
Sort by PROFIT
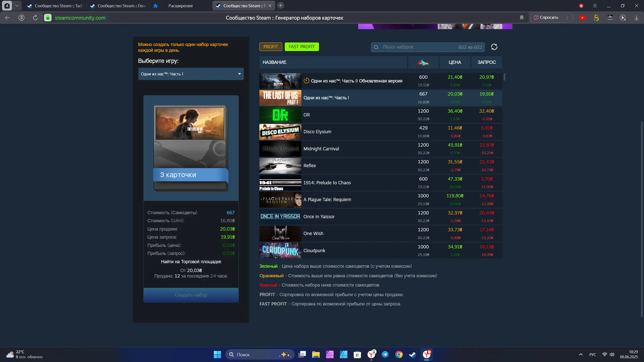pos(271,47)
